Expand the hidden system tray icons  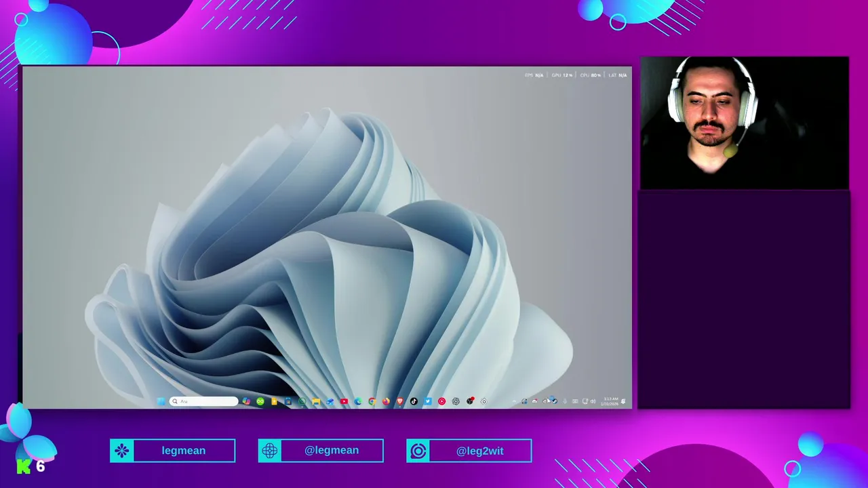[514, 401]
